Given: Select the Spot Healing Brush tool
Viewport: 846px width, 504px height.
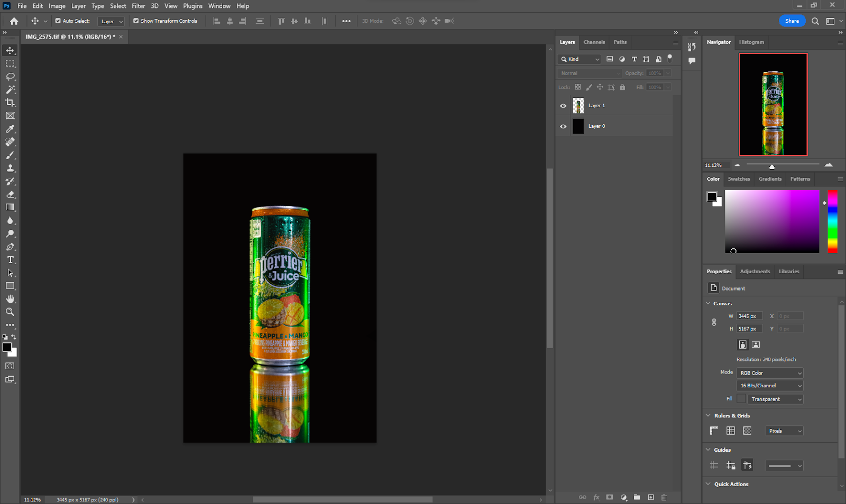Looking at the screenshot, I should (x=10, y=142).
